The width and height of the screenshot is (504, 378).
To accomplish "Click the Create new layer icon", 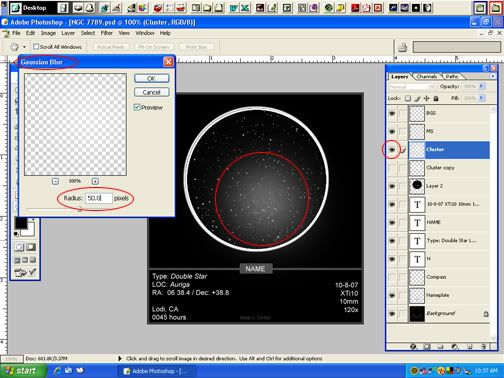I will (x=469, y=347).
